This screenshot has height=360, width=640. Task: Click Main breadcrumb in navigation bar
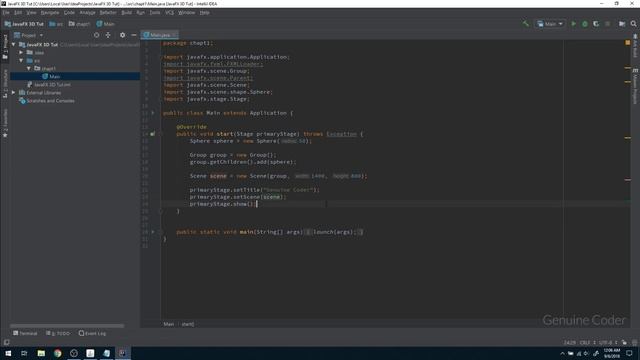click(x=106, y=24)
